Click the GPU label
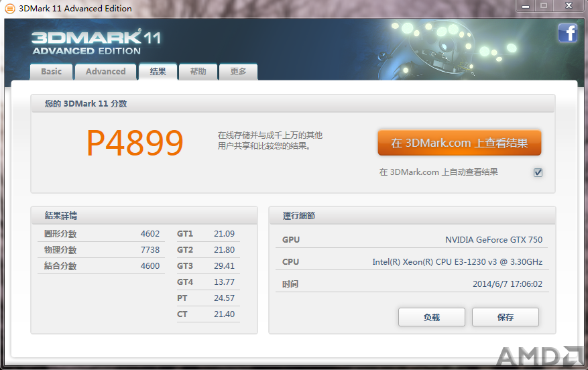 [291, 240]
